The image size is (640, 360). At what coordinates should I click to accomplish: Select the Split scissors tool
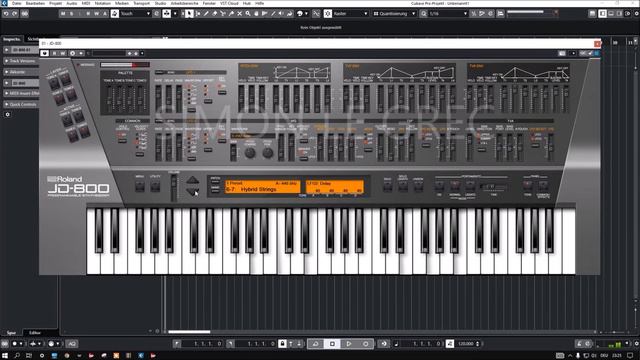(223, 13)
